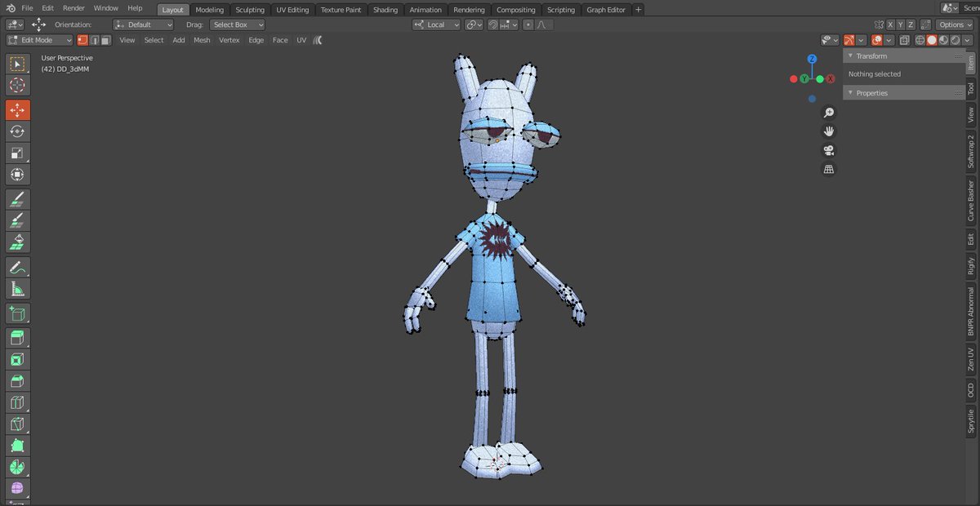
Task: Click the pan view hand icon
Action: pyautogui.click(x=829, y=131)
